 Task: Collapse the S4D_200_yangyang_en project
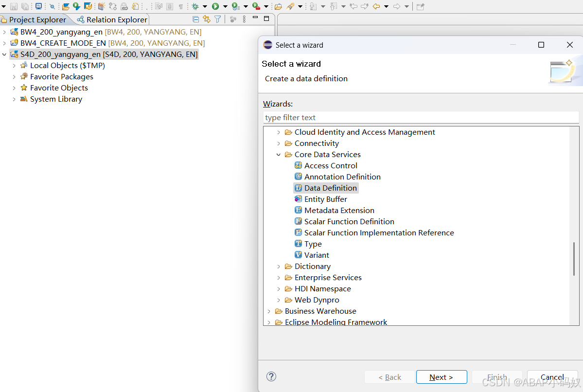[x=4, y=54]
